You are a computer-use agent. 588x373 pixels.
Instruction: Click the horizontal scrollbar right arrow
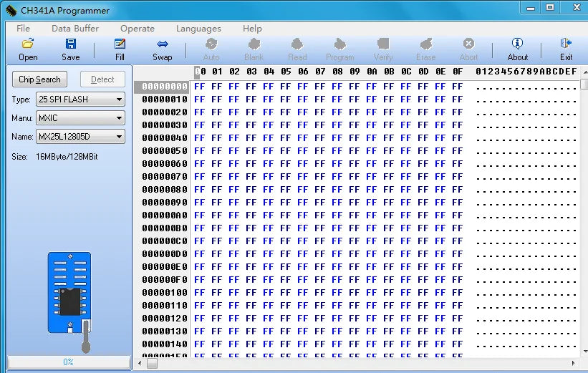point(574,363)
